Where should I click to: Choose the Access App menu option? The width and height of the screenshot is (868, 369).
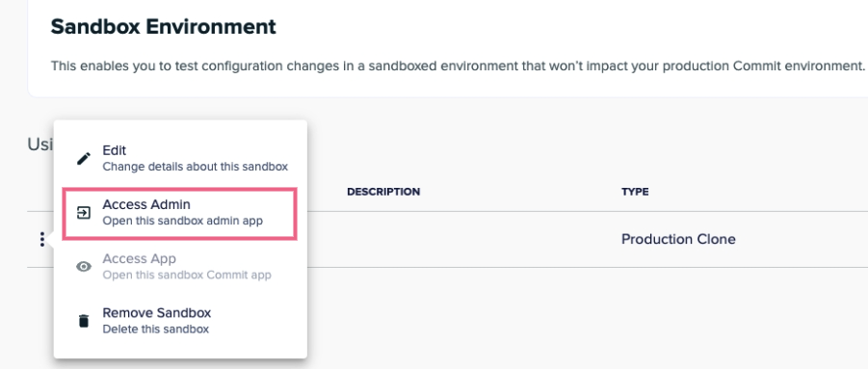[x=180, y=267]
